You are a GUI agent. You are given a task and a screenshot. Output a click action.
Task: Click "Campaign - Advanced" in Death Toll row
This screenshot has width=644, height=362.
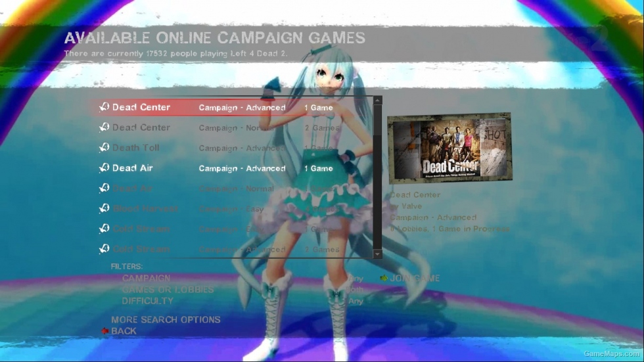(x=242, y=148)
